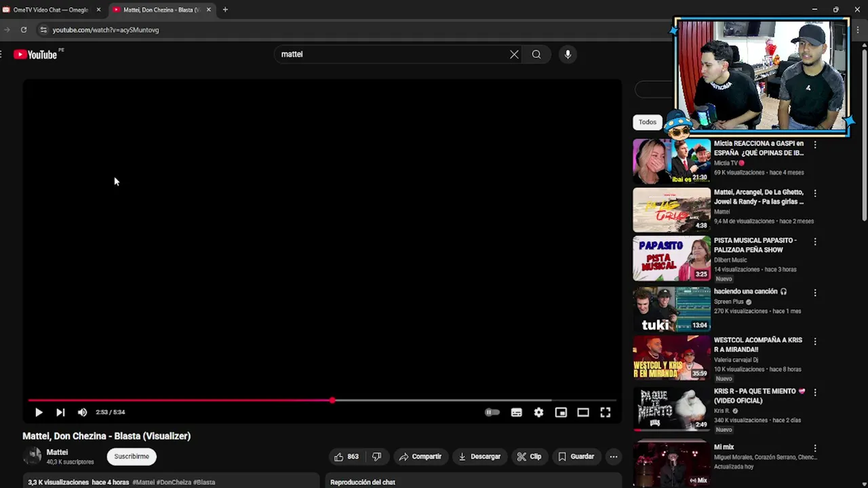
Task: Open tuki haciendo una canción thumbnail
Action: [x=672, y=309]
